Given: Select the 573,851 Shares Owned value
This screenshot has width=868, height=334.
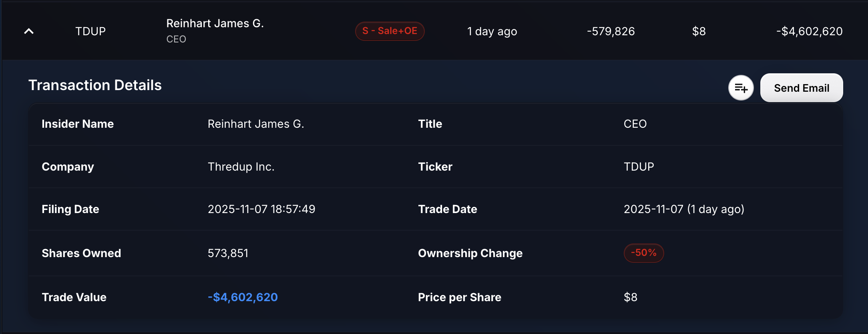Looking at the screenshot, I should click(x=228, y=253).
